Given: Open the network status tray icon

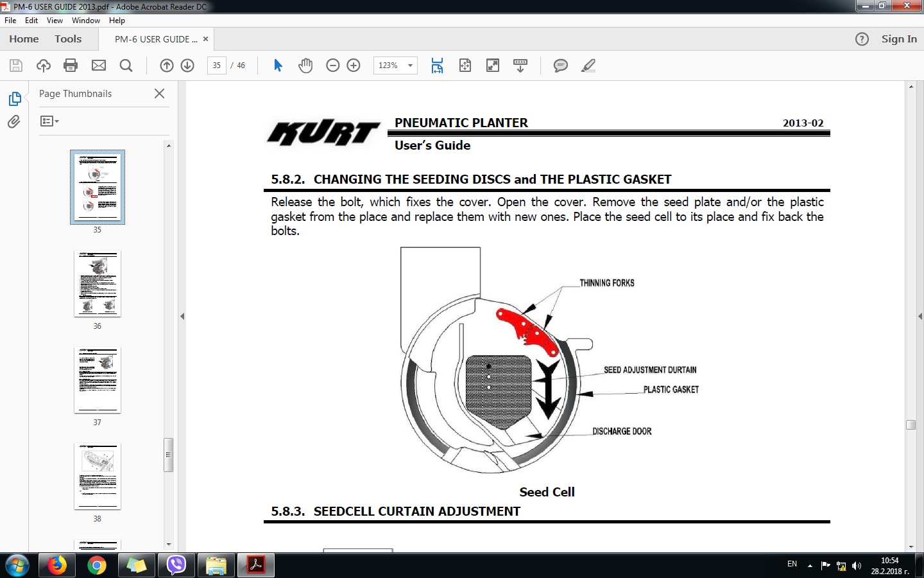Looking at the screenshot, I should pyautogui.click(x=841, y=566).
